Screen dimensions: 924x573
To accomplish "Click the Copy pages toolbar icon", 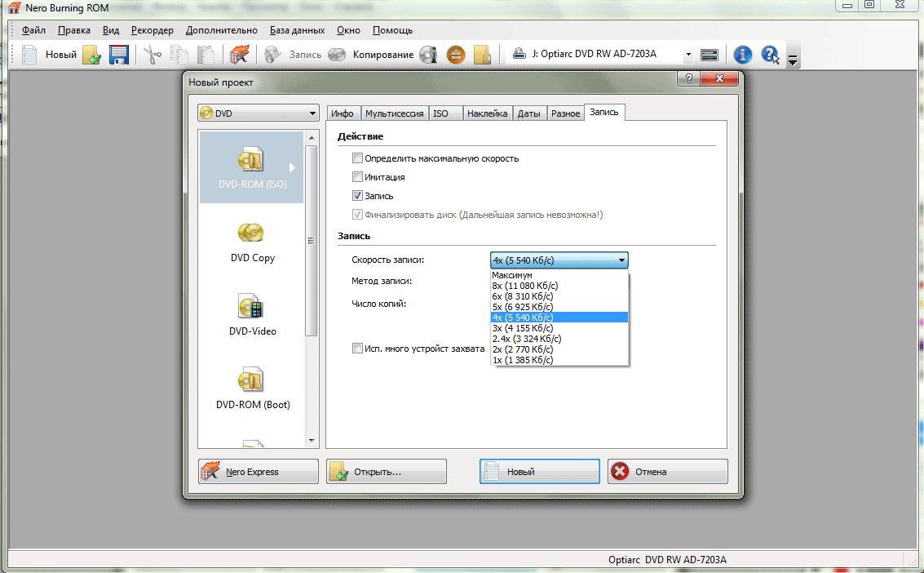I will point(179,54).
